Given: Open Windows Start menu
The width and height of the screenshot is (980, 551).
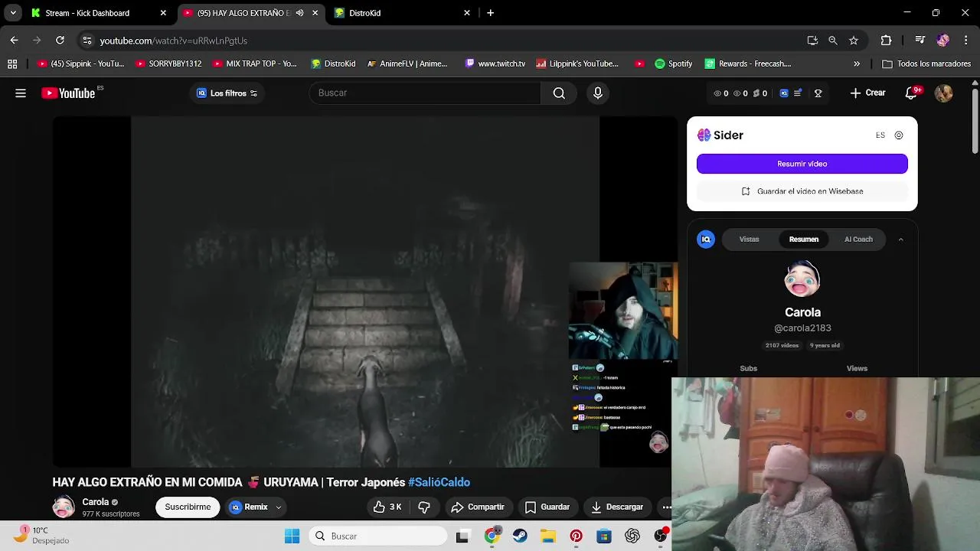Looking at the screenshot, I should click(x=292, y=536).
